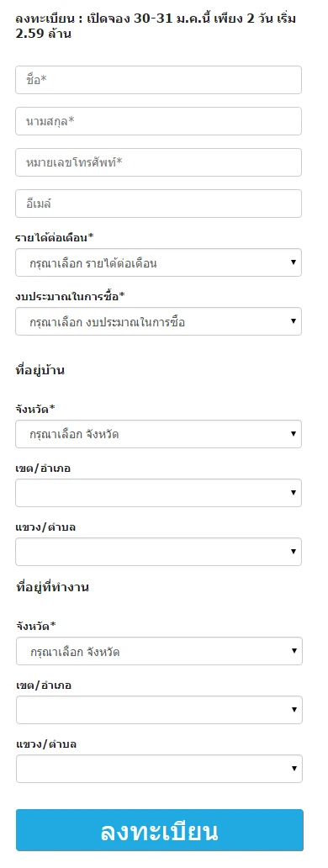
Task: Expand เขต/อำเภอ dropdown under ที่อยู่บ้าน
Action: [x=158, y=493]
